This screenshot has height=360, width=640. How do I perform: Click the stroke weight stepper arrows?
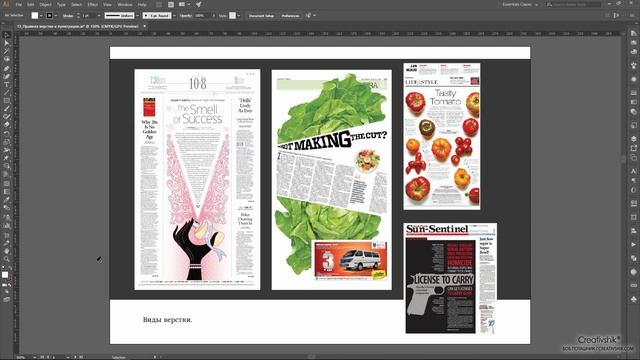[78, 16]
